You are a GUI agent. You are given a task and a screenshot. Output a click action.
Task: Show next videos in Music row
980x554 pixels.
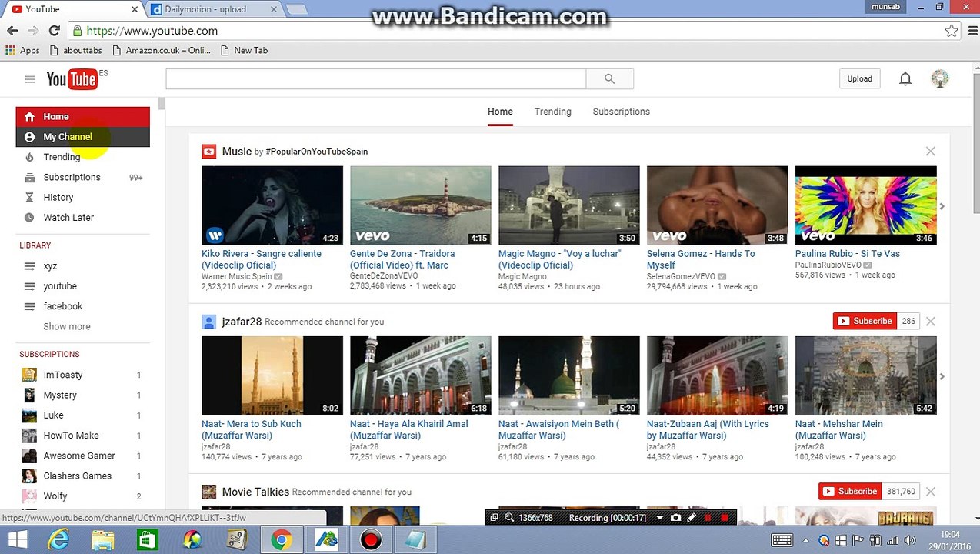942,206
